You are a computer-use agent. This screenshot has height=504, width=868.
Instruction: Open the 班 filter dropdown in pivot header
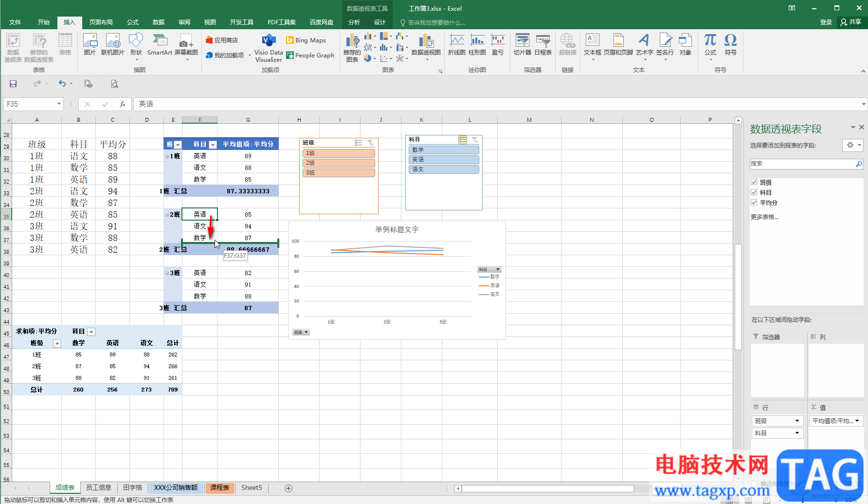click(x=178, y=145)
